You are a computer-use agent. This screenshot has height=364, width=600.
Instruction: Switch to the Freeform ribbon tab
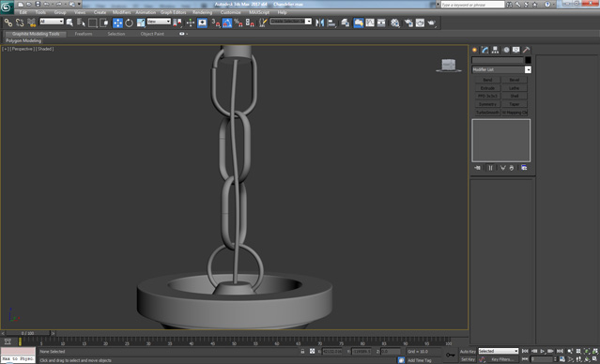[x=84, y=34]
